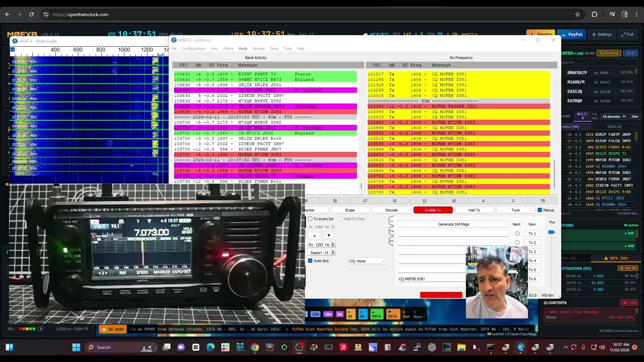Select message tab 1
644x362 pixels.
tap(391, 221)
